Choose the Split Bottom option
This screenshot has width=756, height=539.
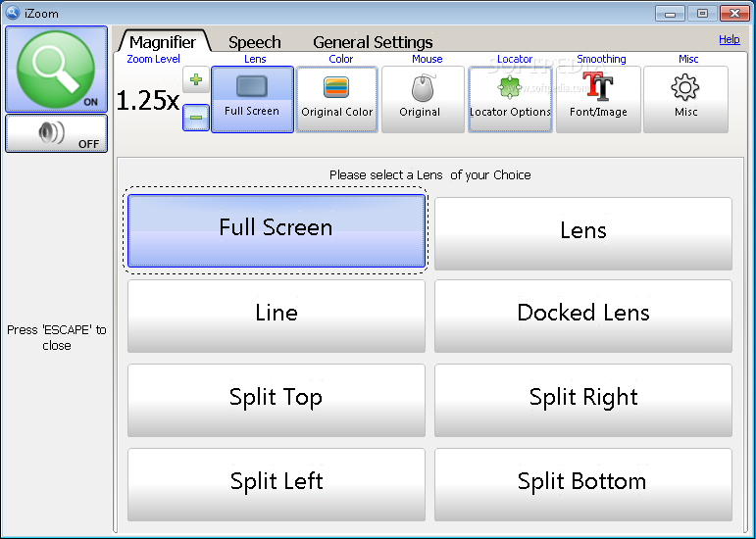pos(582,484)
